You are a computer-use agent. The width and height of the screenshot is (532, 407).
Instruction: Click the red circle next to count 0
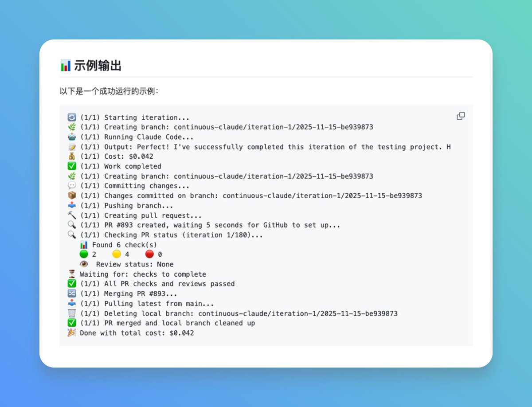[149, 254]
